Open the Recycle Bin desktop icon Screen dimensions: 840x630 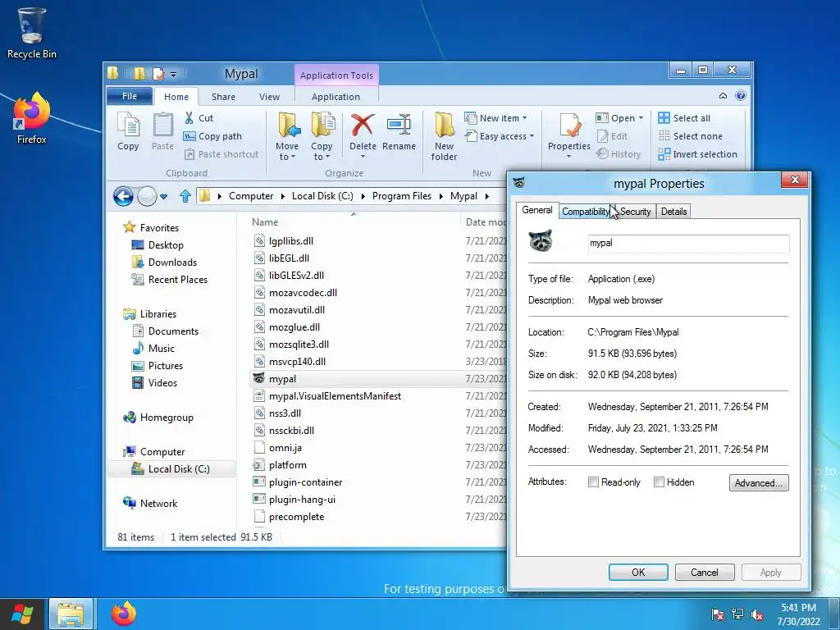[32, 33]
